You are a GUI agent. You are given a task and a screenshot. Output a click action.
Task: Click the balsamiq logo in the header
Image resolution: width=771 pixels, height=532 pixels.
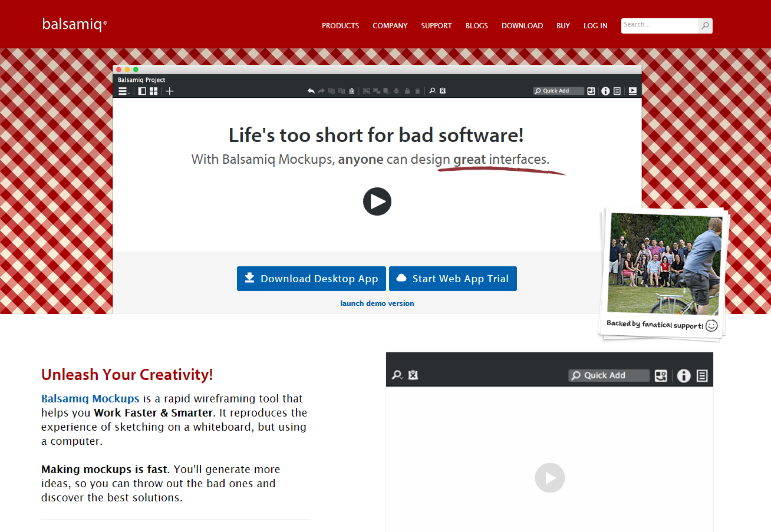[74, 24]
